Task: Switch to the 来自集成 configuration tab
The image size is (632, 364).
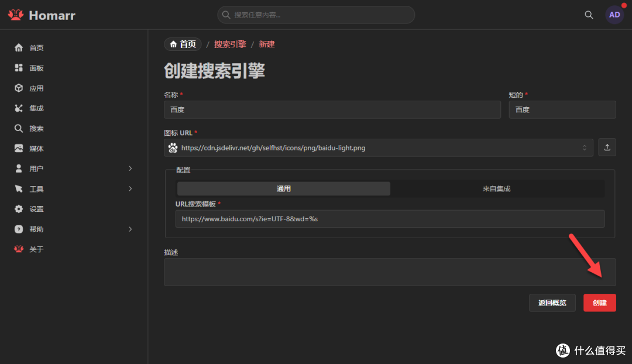Action: tap(497, 188)
